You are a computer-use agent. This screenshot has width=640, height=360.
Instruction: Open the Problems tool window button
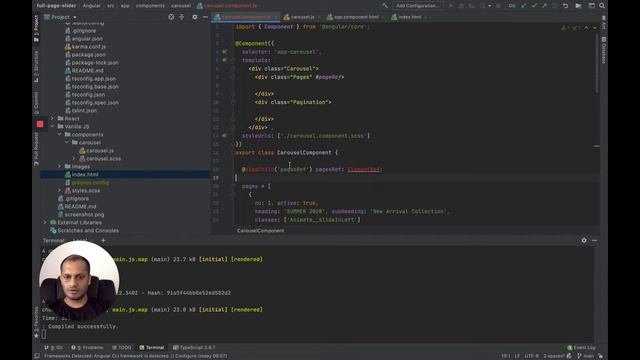click(87, 348)
